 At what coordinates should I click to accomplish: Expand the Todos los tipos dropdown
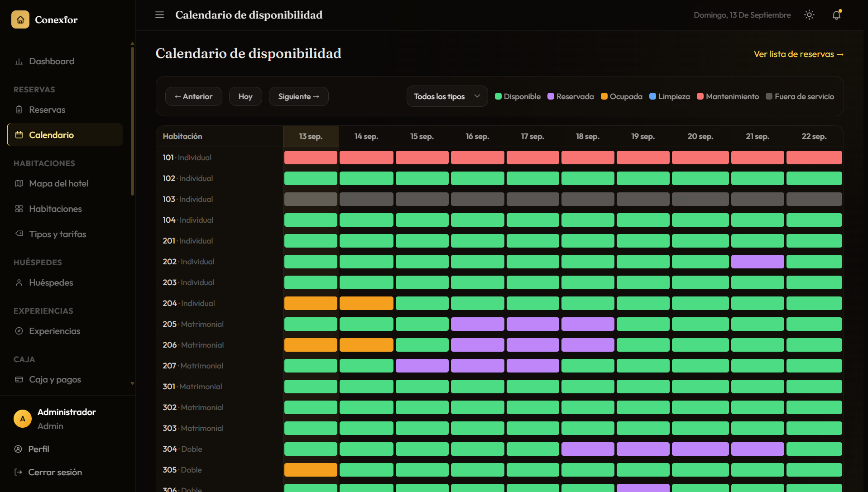click(x=447, y=96)
